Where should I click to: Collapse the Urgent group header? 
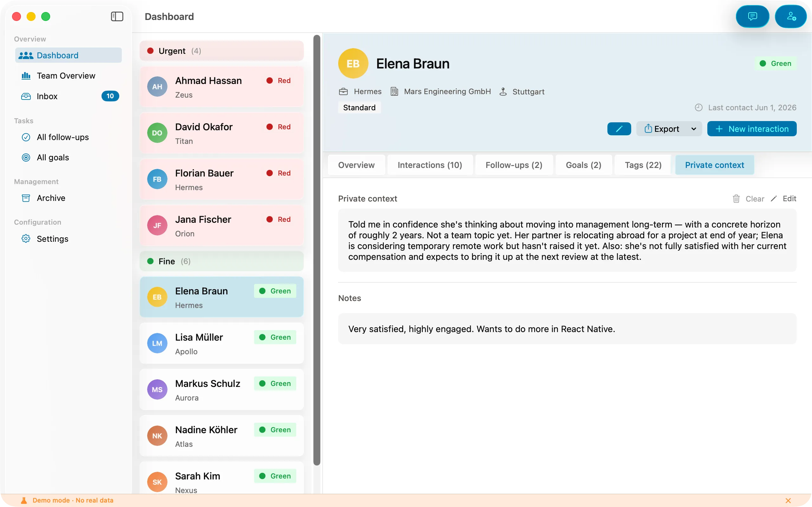pos(221,51)
